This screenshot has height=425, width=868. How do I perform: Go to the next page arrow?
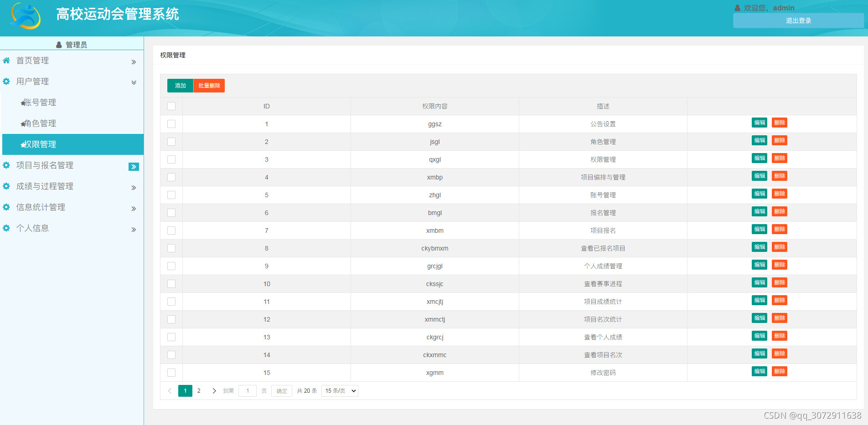214,391
